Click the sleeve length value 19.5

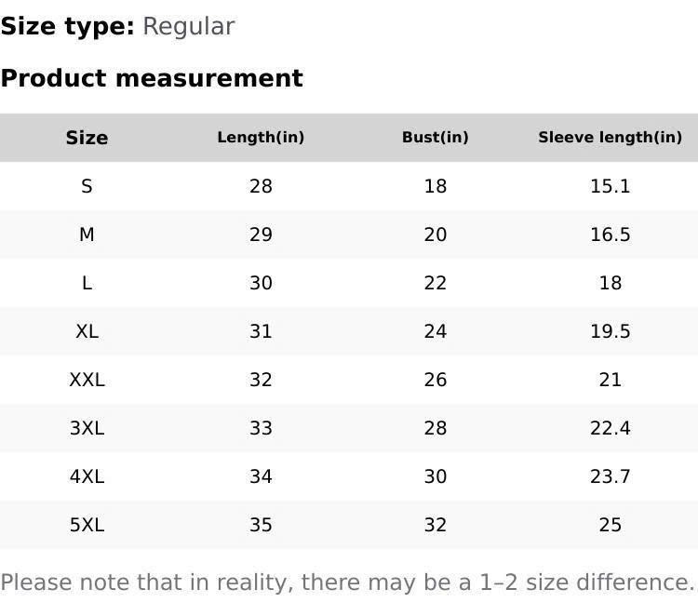point(610,331)
